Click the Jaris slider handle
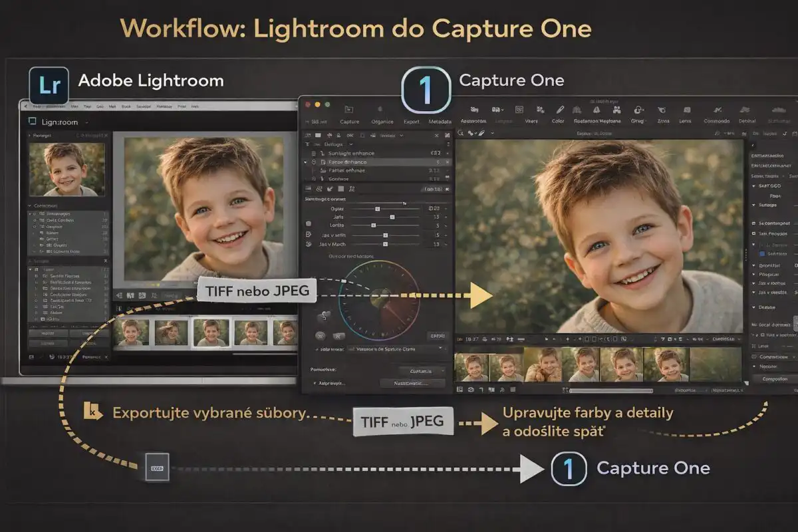This screenshot has height=532, width=798. click(392, 217)
